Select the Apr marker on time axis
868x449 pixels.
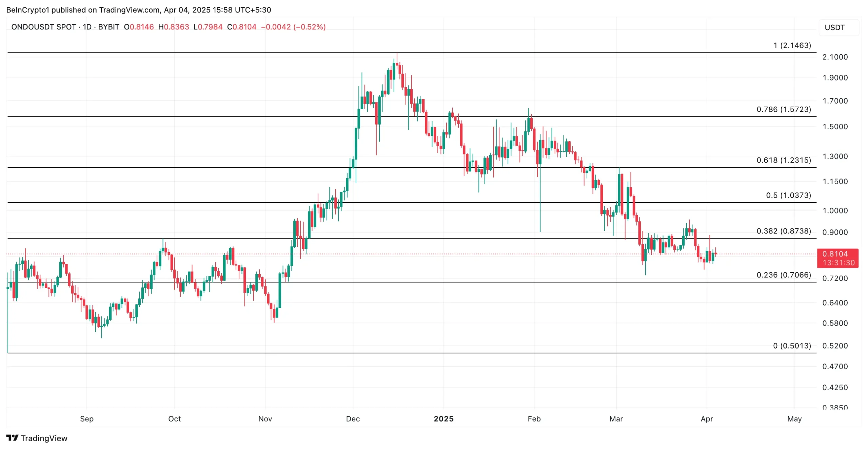coord(706,419)
